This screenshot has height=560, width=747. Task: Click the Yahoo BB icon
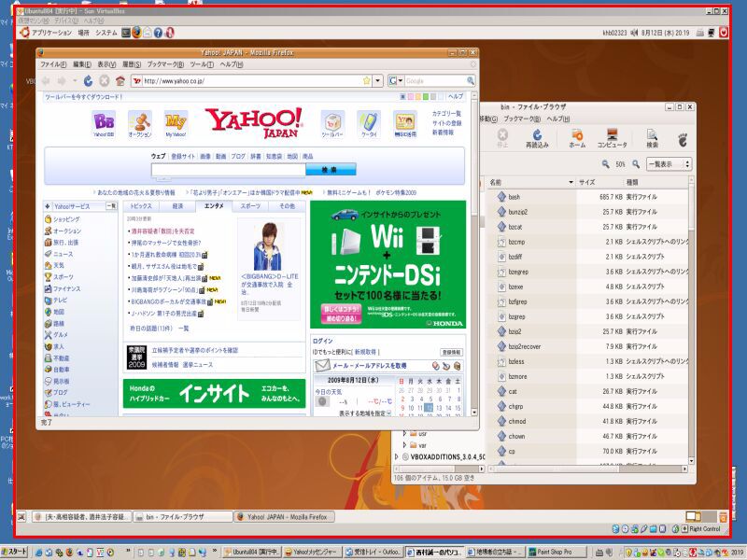point(104,125)
